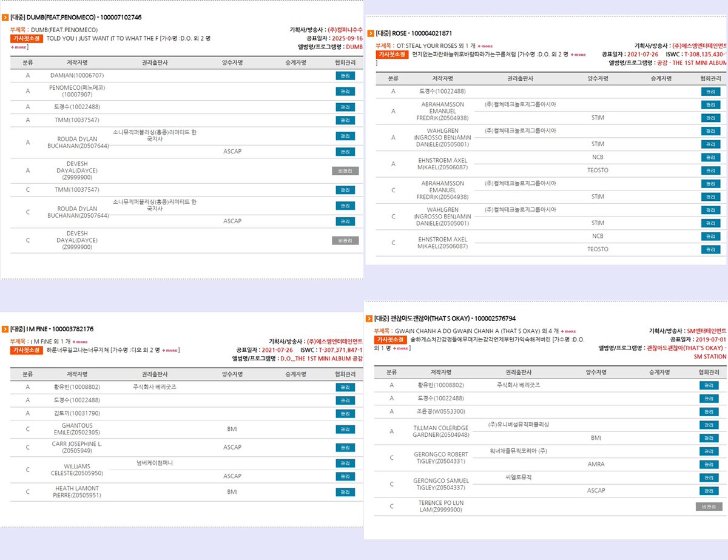Click the (주)컴퍼니수수 company name

(346, 29)
